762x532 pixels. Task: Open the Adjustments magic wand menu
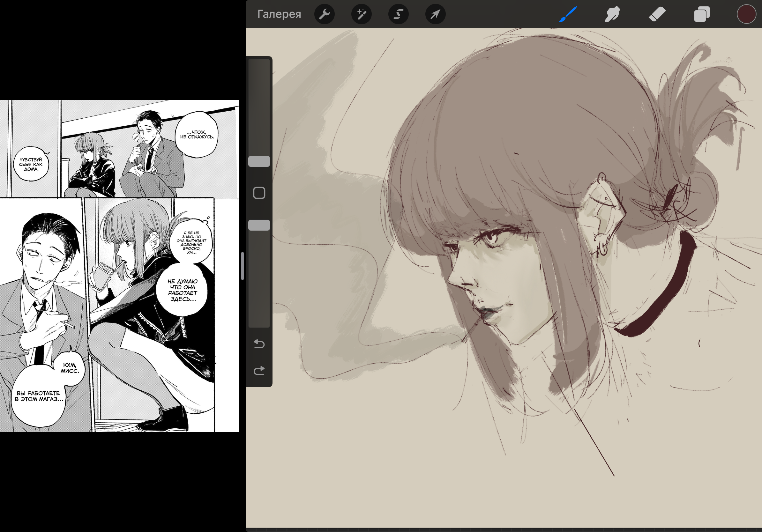pyautogui.click(x=362, y=14)
